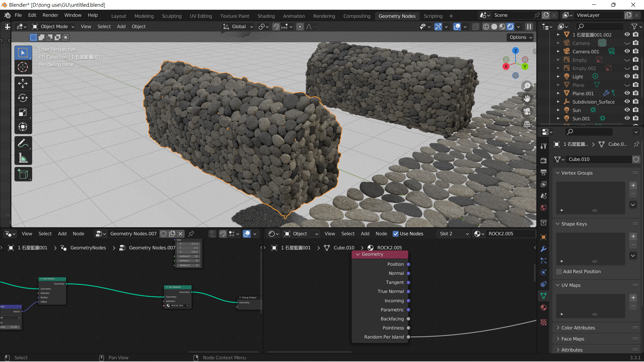Open the Object properties tab
This screenshot has width=644, height=362.
[x=544, y=237]
